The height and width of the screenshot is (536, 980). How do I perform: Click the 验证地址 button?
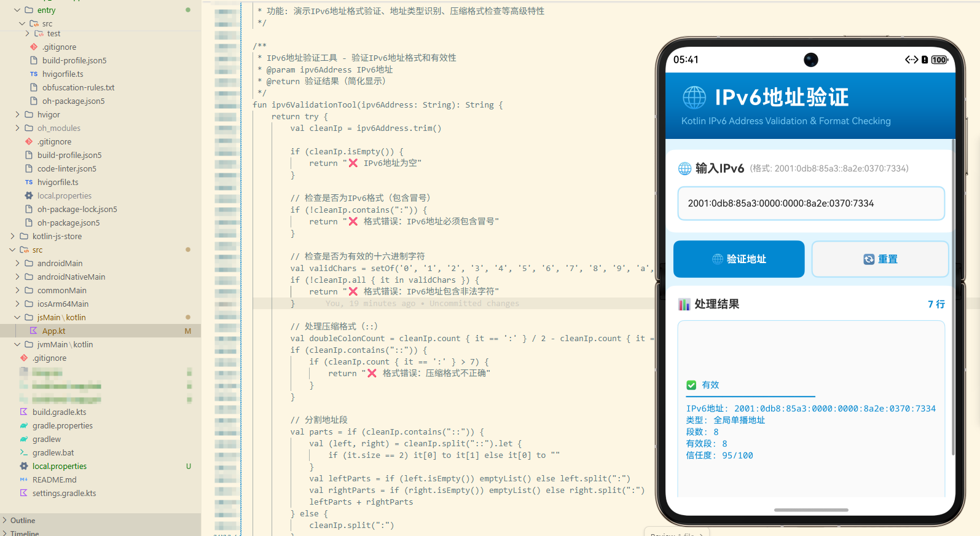coord(739,259)
